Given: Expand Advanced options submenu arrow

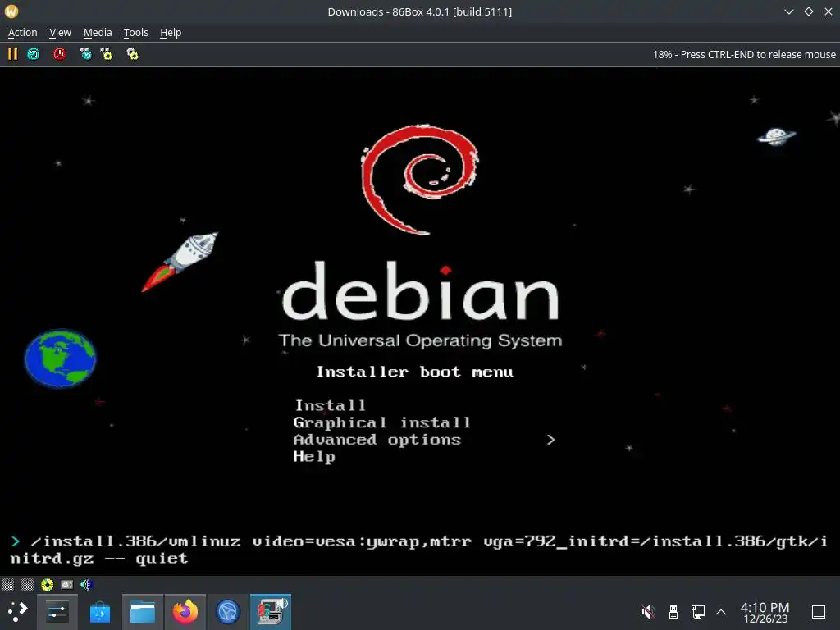Looking at the screenshot, I should (550, 440).
